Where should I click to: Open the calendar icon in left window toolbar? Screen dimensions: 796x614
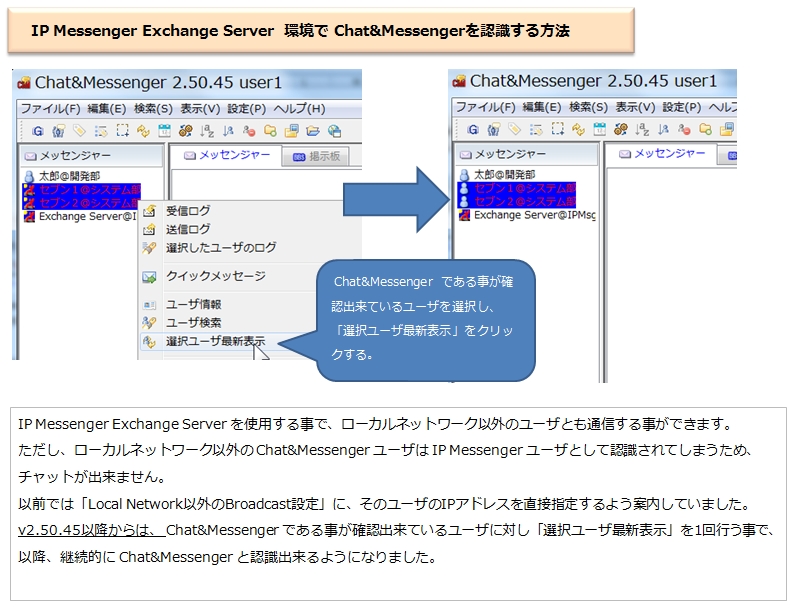coord(164,131)
